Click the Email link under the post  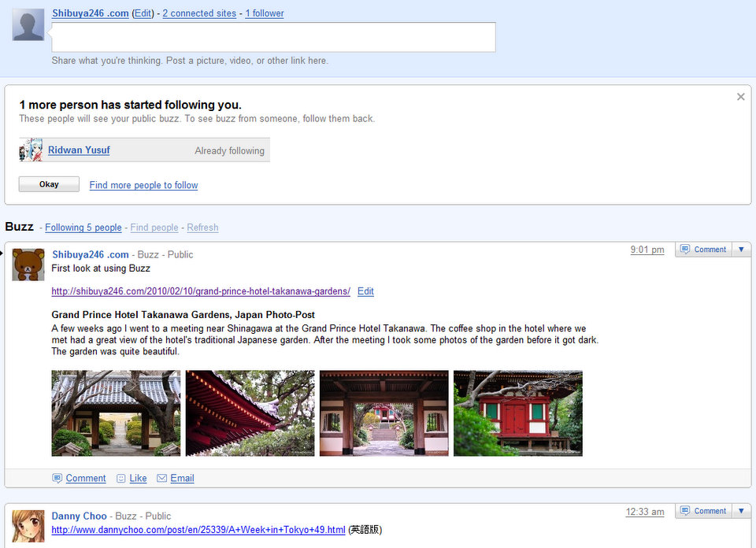click(182, 478)
